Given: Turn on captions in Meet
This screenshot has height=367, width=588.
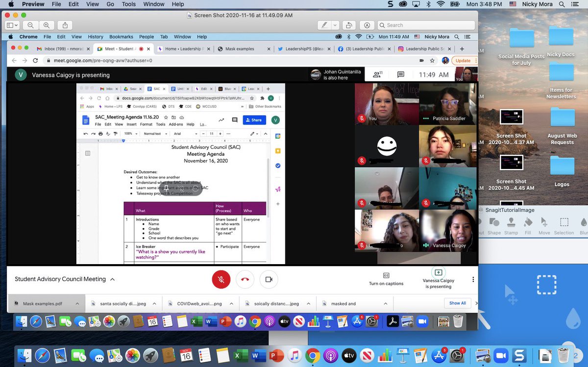Looking at the screenshot, I should pos(386,279).
